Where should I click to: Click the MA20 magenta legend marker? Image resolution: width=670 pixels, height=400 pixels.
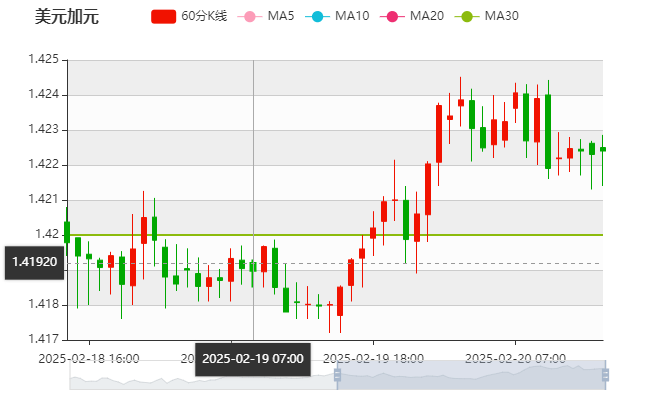point(391,17)
